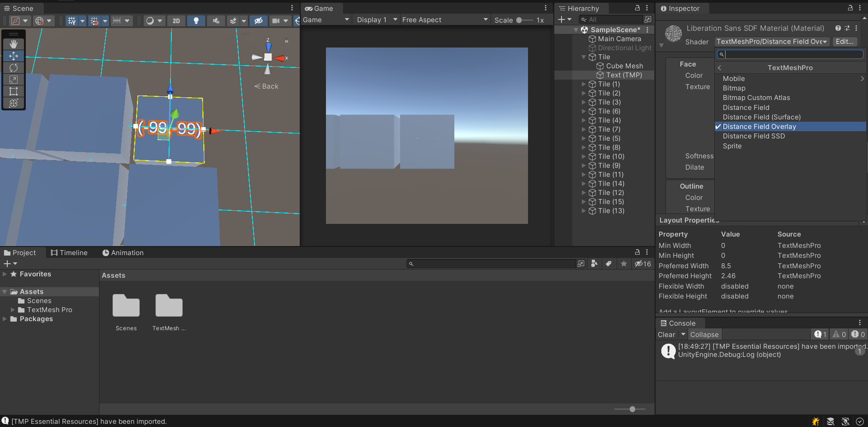This screenshot has width=868, height=427.
Task: Open the Scenes folder thumbnail in Assets
Action: click(126, 306)
